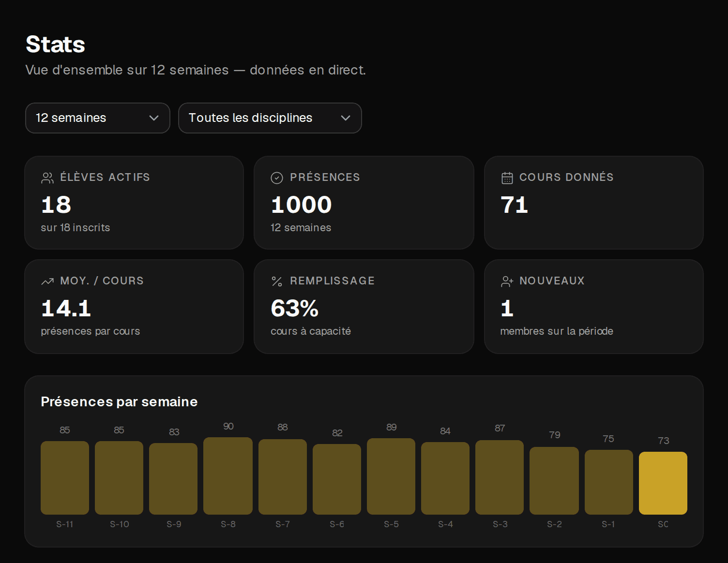Click the 'cours à capacité' caption
The image size is (728, 563).
point(311,331)
